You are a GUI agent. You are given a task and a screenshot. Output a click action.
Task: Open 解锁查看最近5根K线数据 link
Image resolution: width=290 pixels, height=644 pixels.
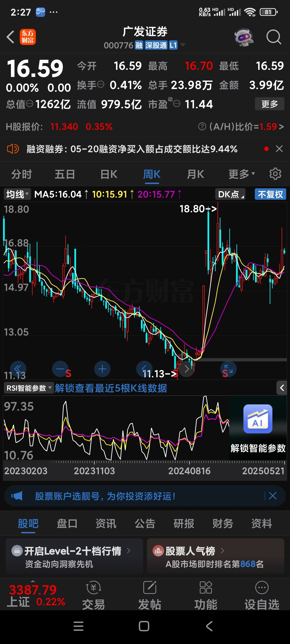[111, 388]
